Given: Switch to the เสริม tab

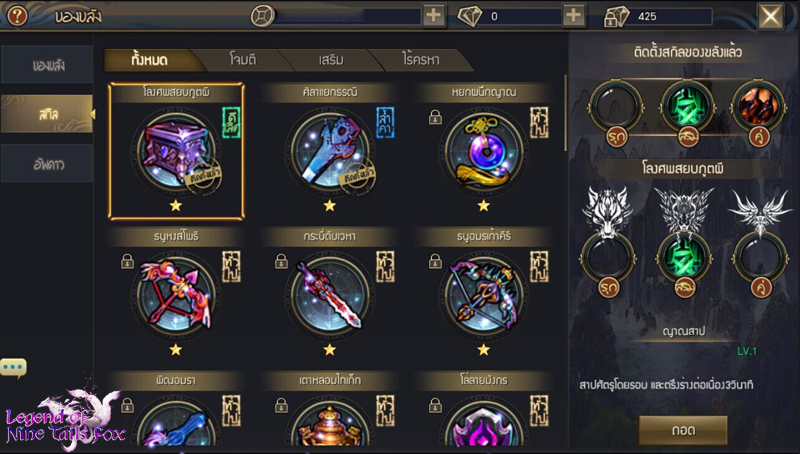Looking at the screenshot, I should [x=331, y=60].
